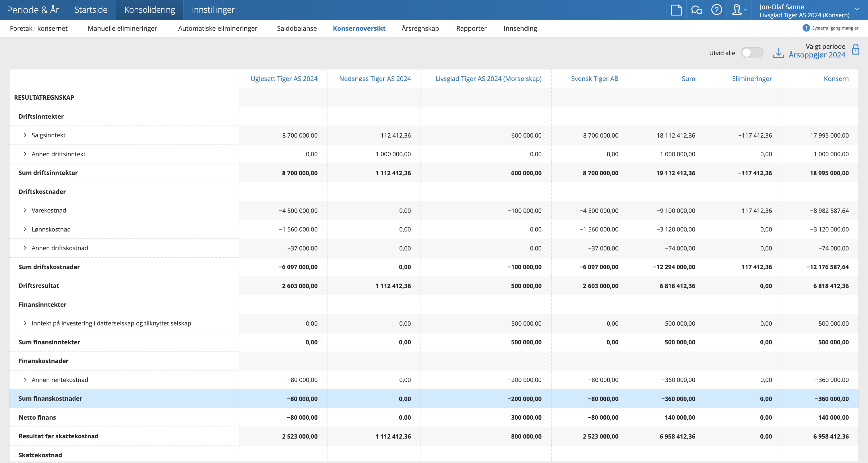Click the Årsoppgjør 2024 period link
Screen dimensions: 868x463
[817, 55]
